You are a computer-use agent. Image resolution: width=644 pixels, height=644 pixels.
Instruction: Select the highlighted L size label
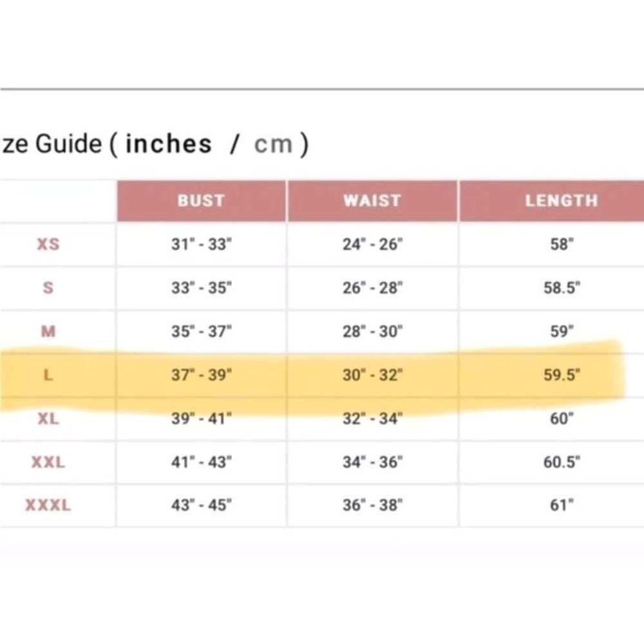coord(48,375)
